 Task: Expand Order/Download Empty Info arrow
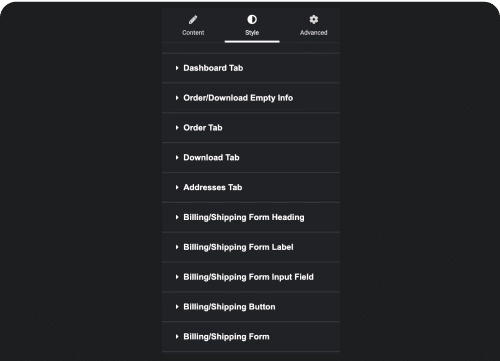177,98
